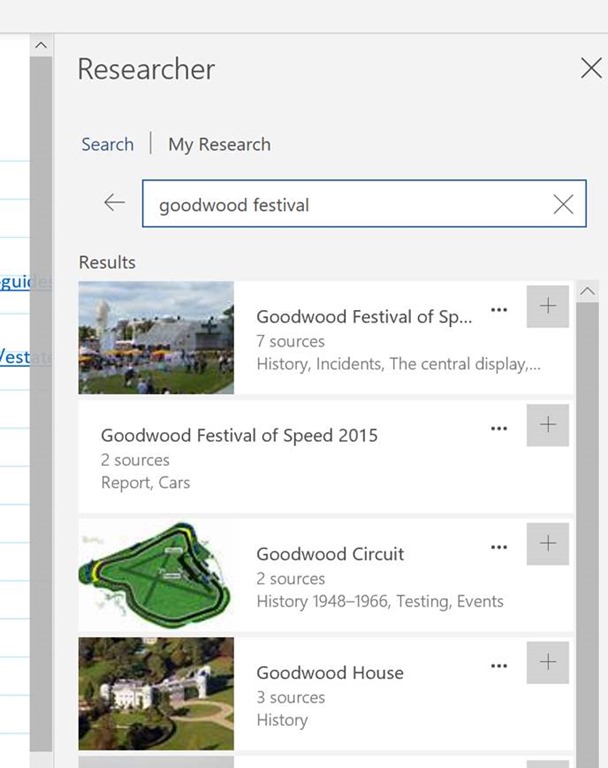The width and height of the screenshot is (608, 768).
Task: Open the Goodwood Festival of Speed 2015 result
Action: pyautogui.click(x=239, y=435)
